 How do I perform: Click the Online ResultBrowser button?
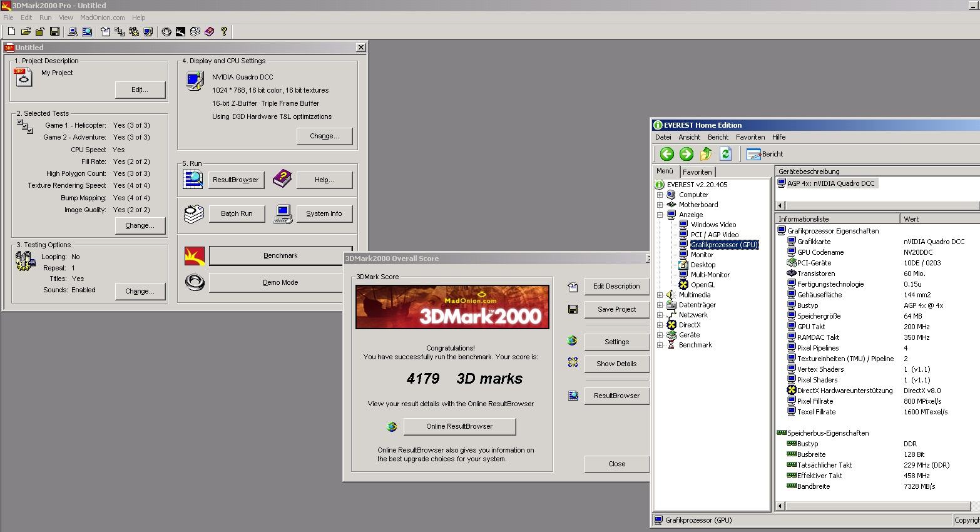click(x=459, y=426)
